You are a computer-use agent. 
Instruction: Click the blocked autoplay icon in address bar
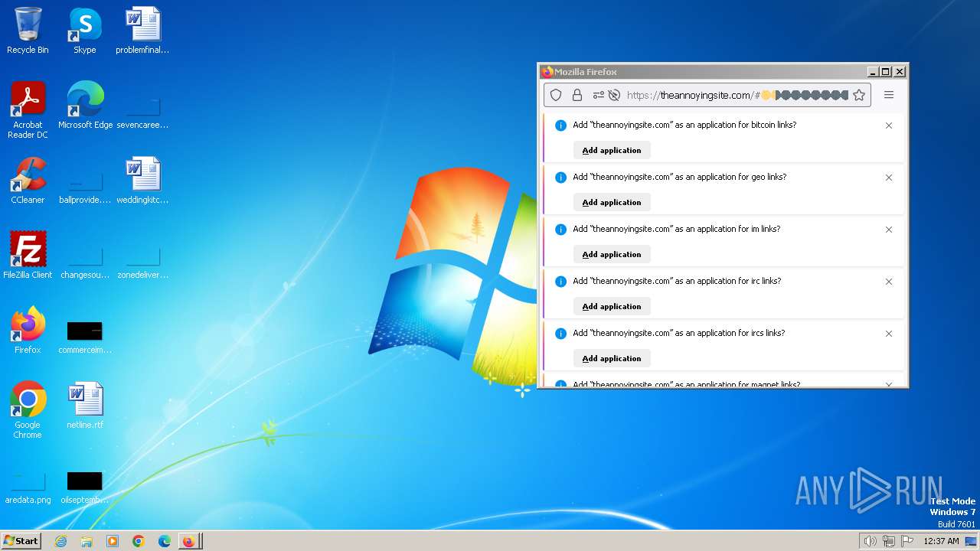pyautogui.click(x=613, y=95)
